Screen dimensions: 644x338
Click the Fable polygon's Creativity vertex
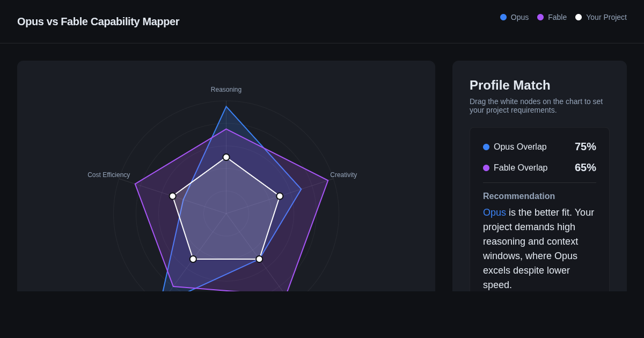[328, 180]
